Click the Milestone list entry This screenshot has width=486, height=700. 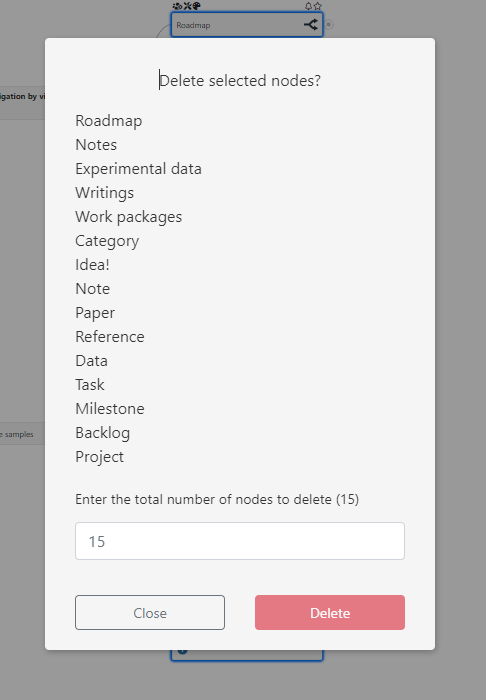[x=110, y=409]
